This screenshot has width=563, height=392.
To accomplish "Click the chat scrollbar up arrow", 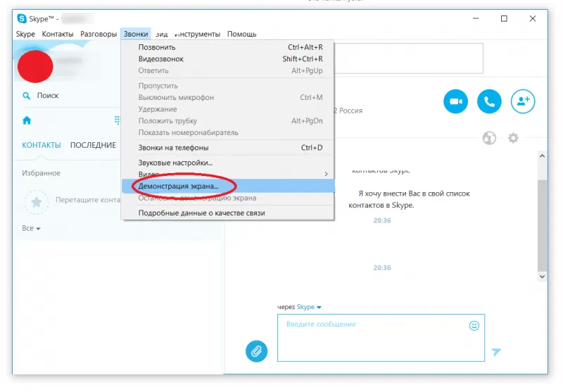I will 542,156.
